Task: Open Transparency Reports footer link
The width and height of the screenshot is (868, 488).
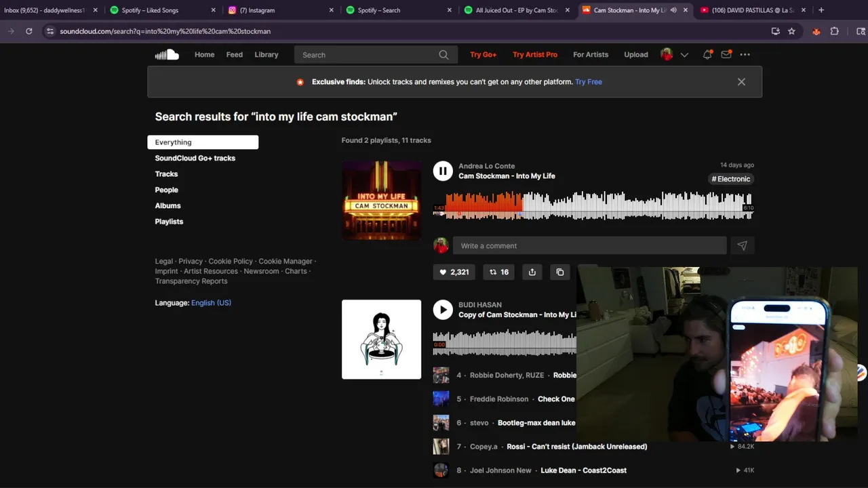Action: pyautogui.click(x=191, y=281)
